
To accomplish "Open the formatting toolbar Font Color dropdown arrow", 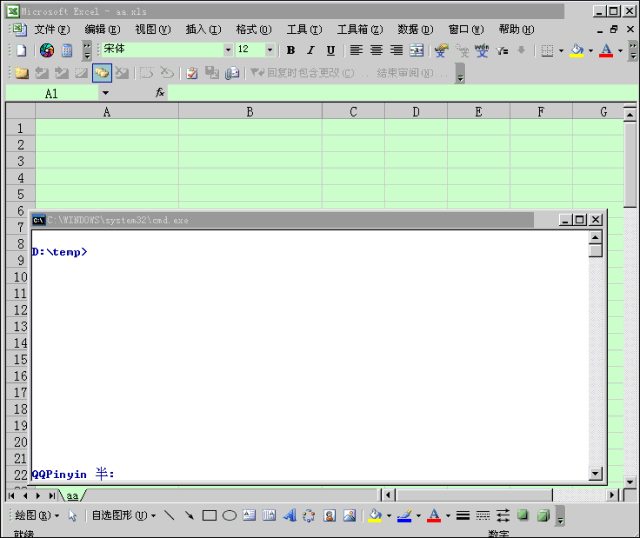I will point(620,50).
